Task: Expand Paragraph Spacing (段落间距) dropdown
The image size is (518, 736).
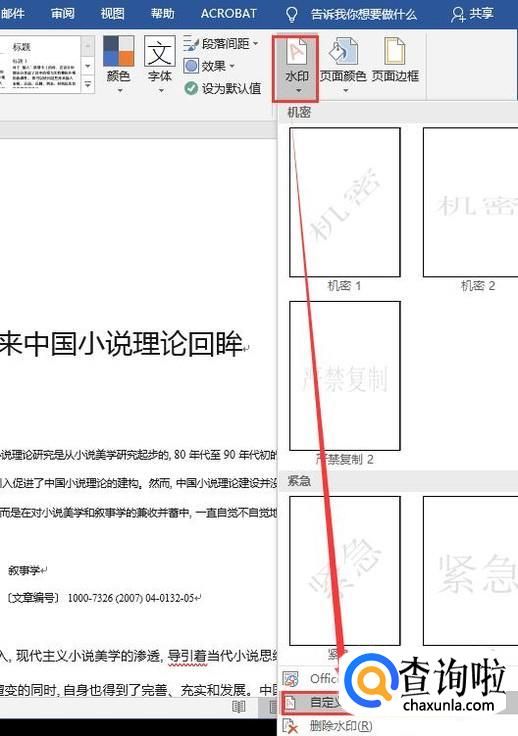Action: [221, 44]
